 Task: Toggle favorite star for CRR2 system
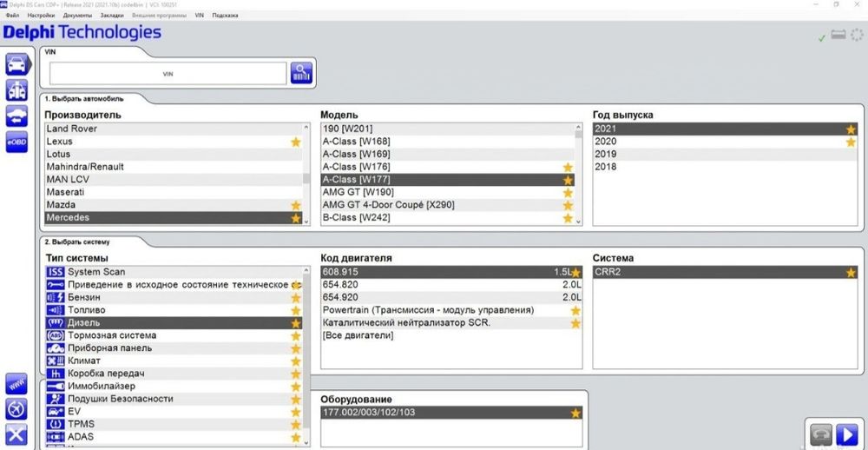click(x=851, y=273)
